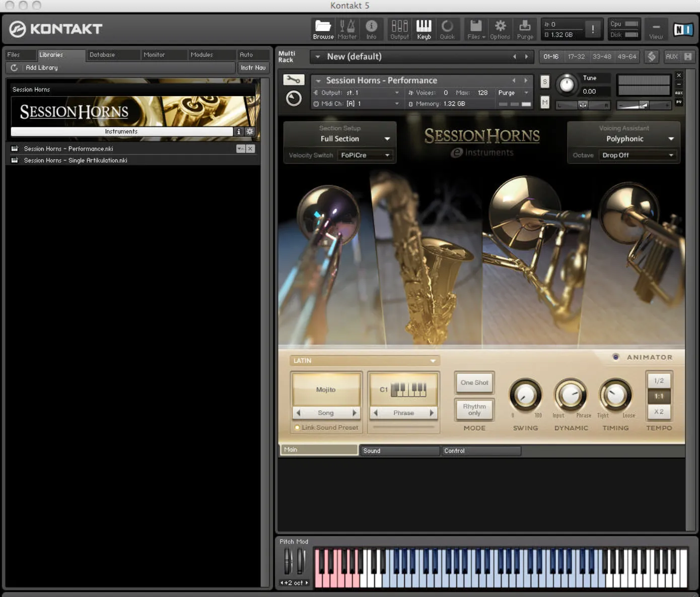Click the panic exclamation button
Viewport: 700px width, 597px height.
click(x=593, y=29)
